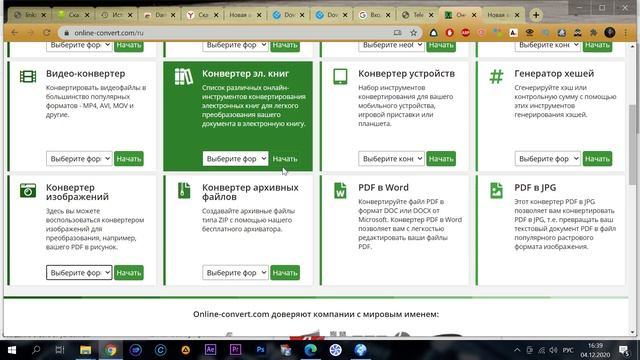The image size is (640, 360).
Task: Click the zip file icon of Конвертер архивных файлов
Action: (x=184, y=191)
